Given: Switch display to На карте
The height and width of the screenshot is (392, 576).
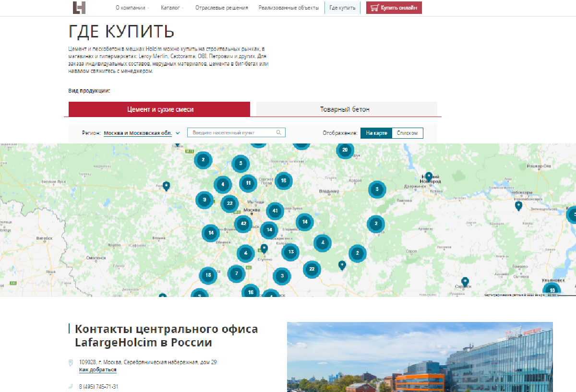Looking at the screenshot, I should [x=376, y=133].
